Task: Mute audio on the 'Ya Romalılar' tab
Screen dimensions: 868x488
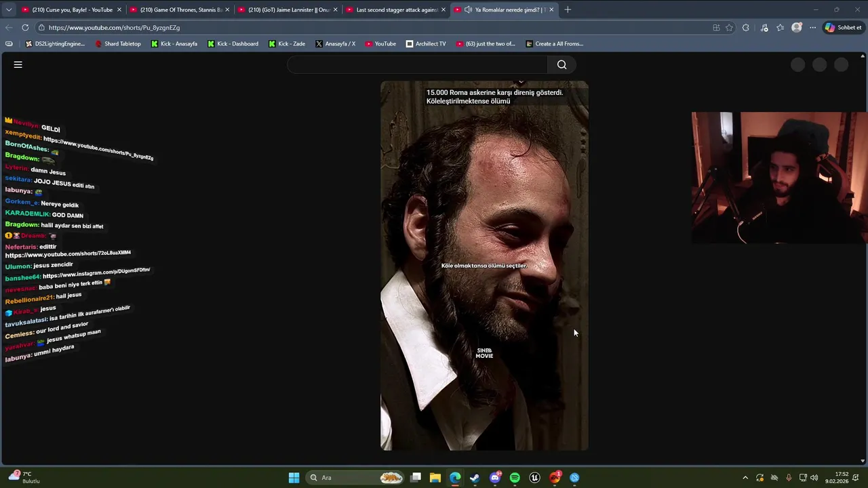Action: pos(468,10)
